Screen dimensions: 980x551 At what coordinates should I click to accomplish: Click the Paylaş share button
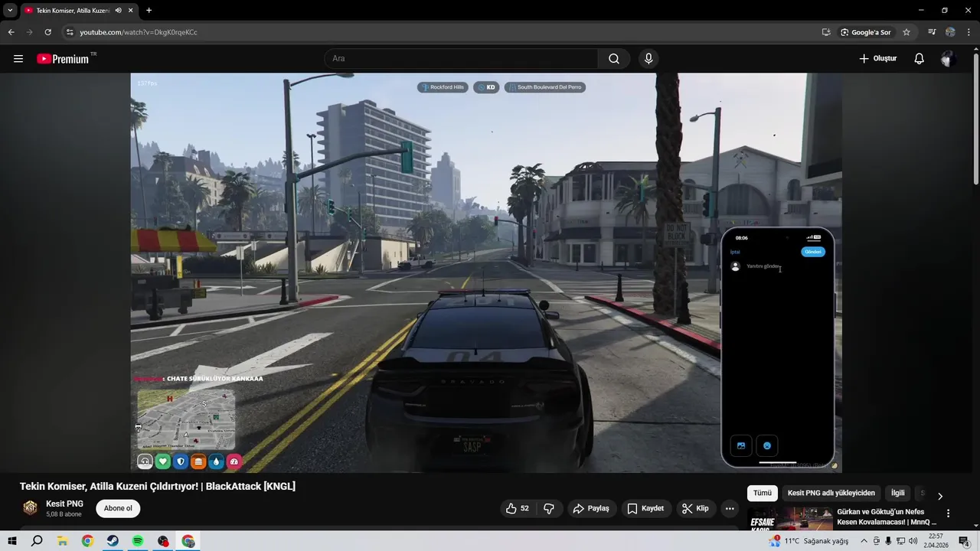coord(592,508)
